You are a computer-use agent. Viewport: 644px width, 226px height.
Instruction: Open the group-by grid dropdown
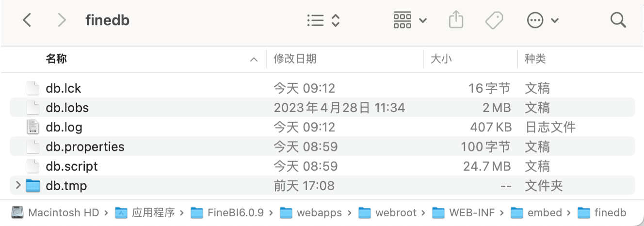click(409, 20)
